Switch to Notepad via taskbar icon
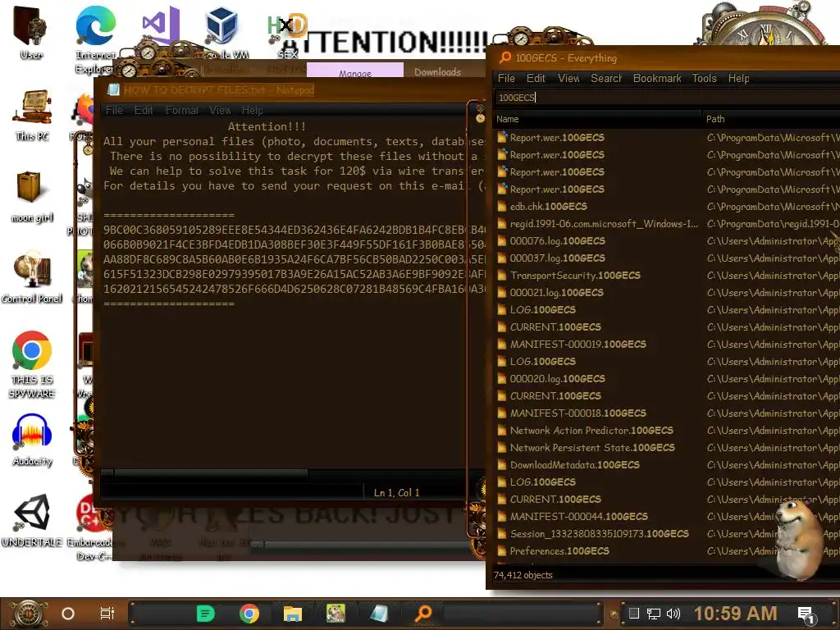Viewport: 840px width, 630px height. pyautogui.click(x=379, y=614)
